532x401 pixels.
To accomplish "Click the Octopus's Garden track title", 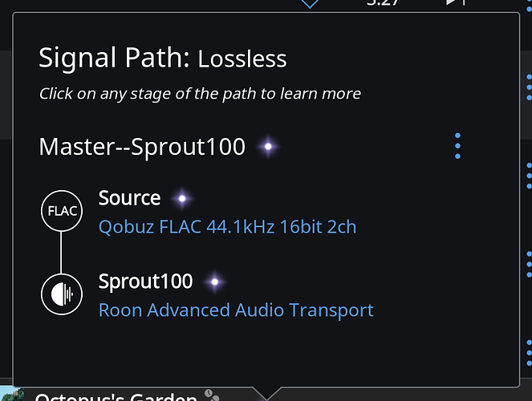I will (x=116, y=397).
